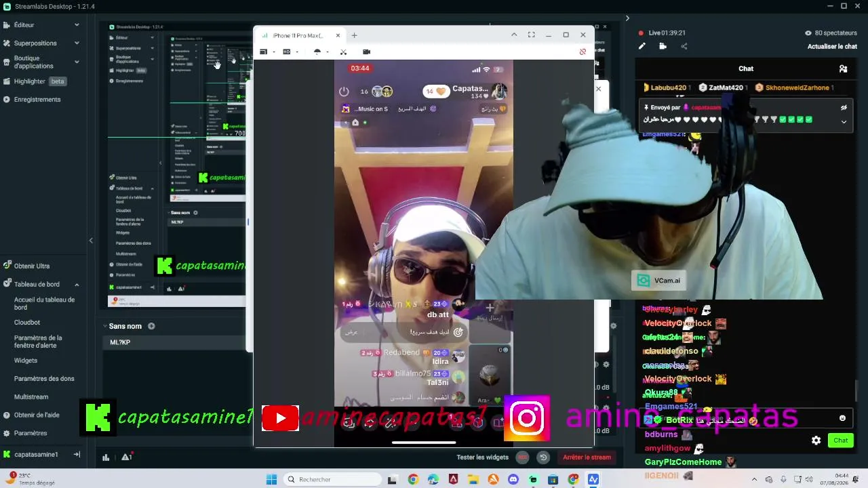Enter fullscreen in the mirroring window
This screenshot has width=868, height=488.
(x=532, y=35)
